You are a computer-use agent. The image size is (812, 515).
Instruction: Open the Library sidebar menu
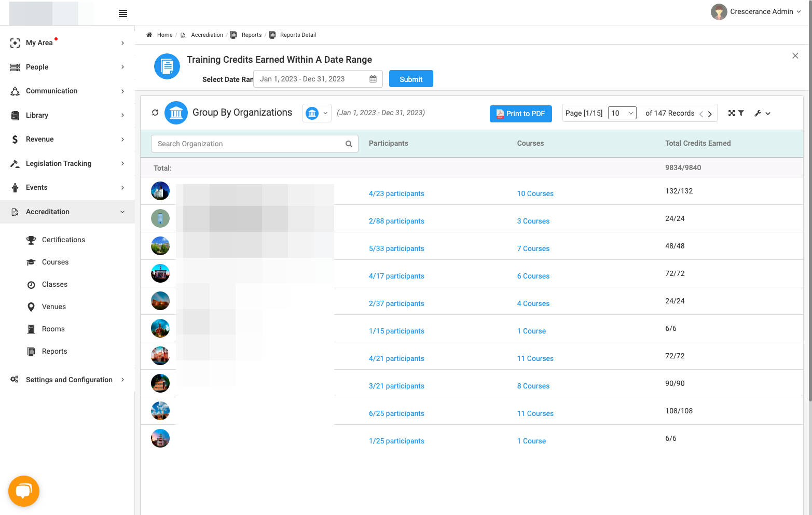point(67,115)
